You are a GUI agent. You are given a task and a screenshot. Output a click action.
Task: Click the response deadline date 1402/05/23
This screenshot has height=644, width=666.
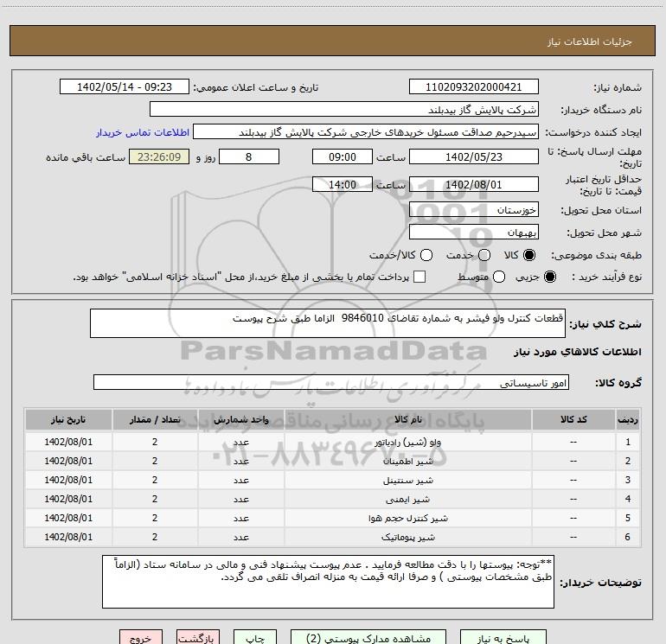pos(474,156)
